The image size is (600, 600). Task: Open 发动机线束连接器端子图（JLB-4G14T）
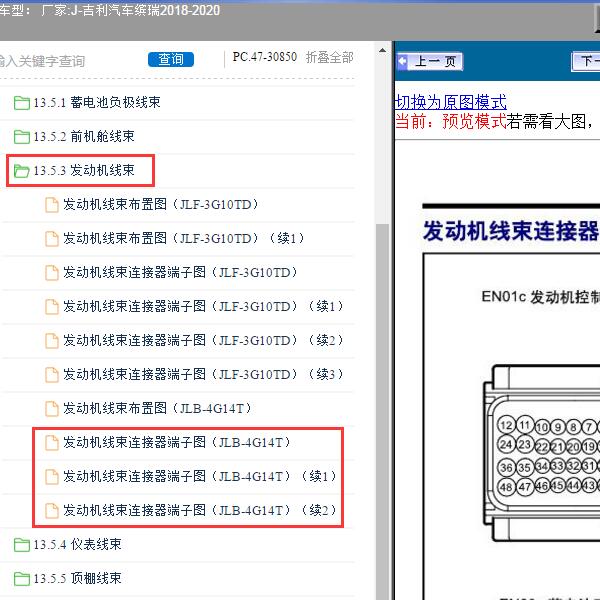[177, 443]
